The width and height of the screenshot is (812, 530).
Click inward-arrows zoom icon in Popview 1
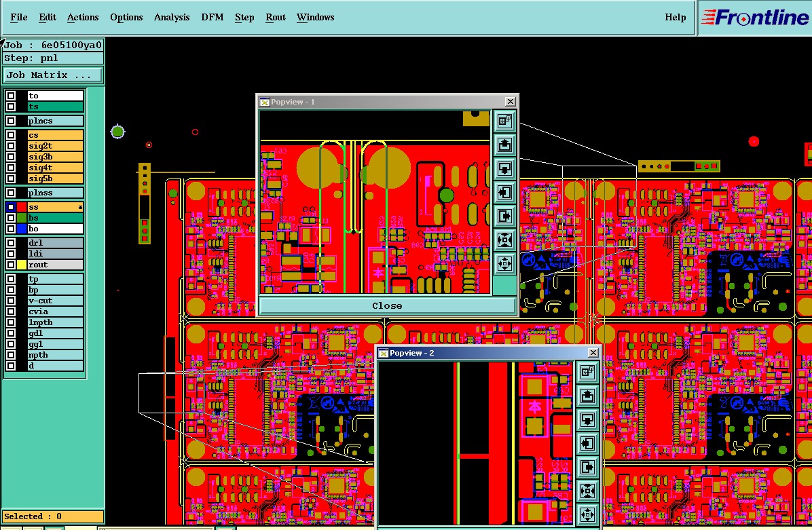point(504,240)
